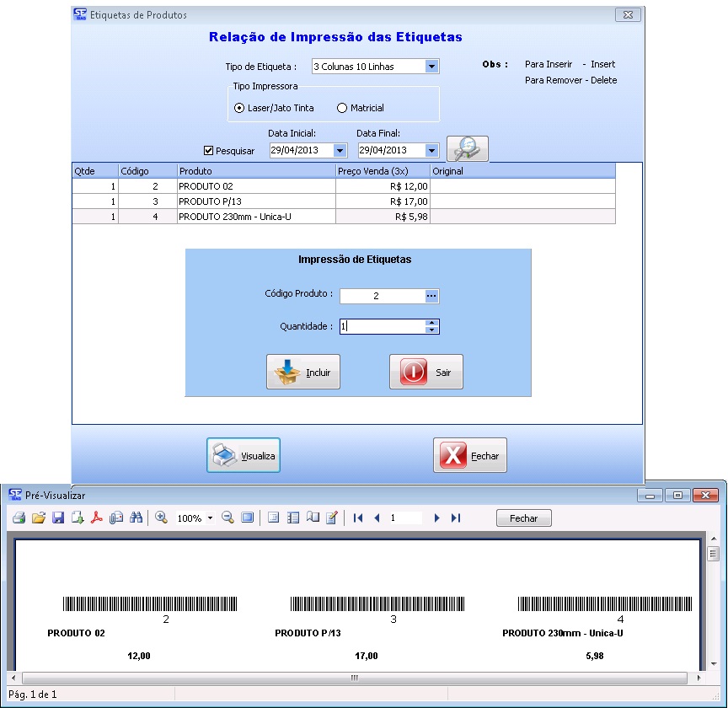This screenshot has height=708, width=728.
Task: Expand the Data Inicial date picker
Action: pos(340,151)
